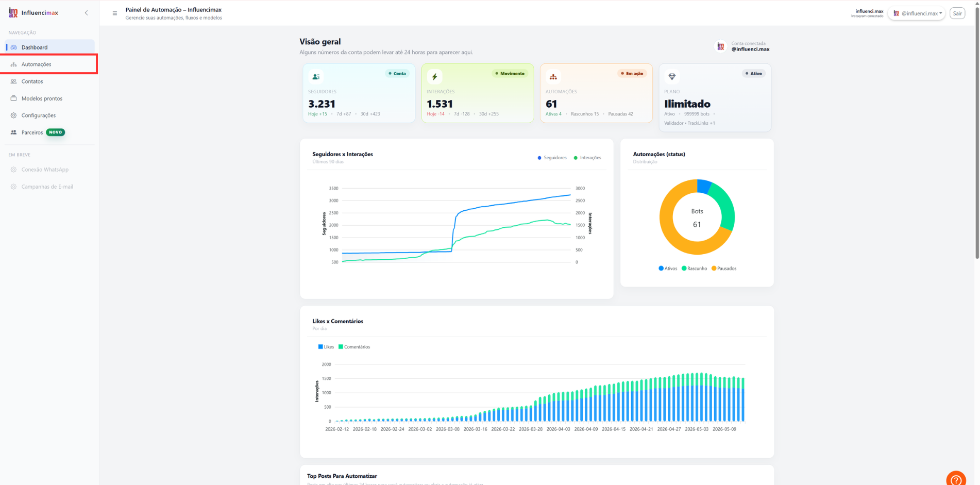
Task: Click 30d +423 in Seguidores card
Action: pos(370,114)
